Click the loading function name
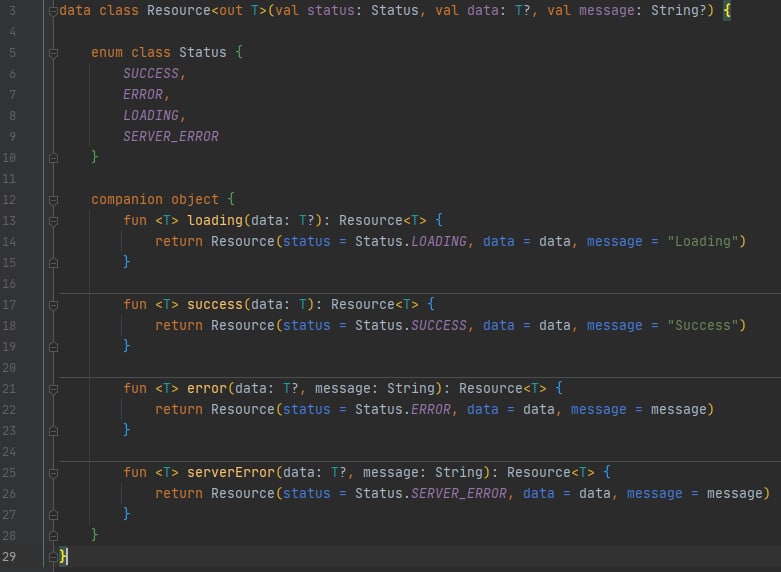781x572 pixels. [x=215, y=220]
